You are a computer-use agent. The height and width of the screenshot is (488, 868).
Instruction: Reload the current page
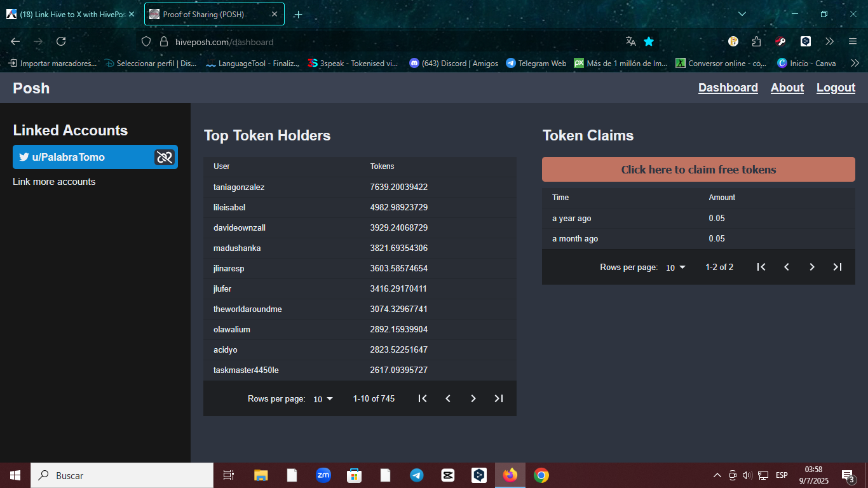(x=61, y=41)
